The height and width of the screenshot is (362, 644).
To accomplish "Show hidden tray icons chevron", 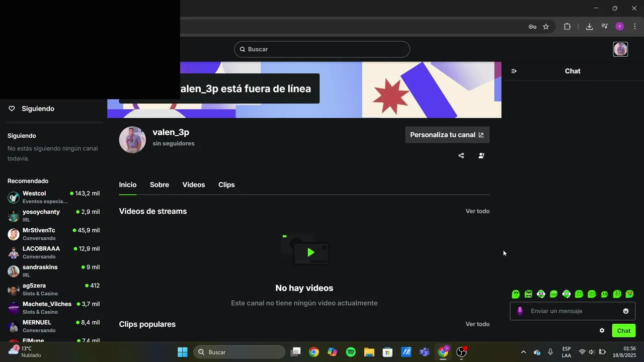I will [x=523, y=352].
